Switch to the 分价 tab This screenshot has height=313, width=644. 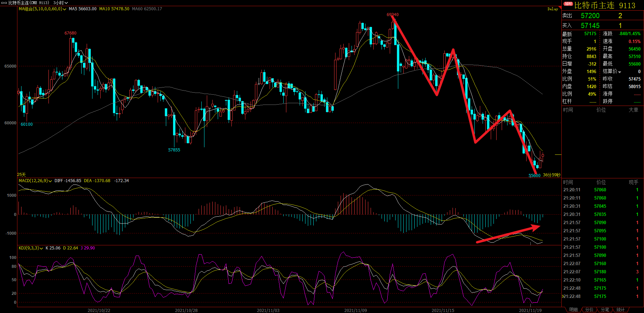589,310
